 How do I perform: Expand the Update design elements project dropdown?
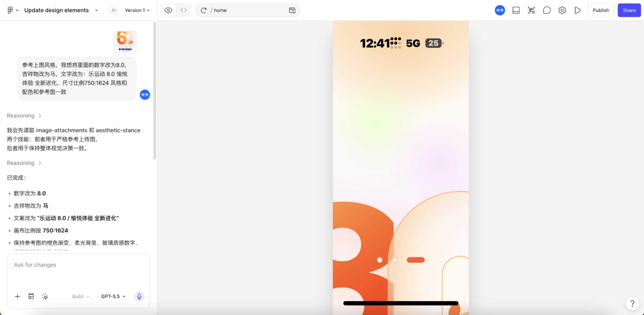[96, 10]
